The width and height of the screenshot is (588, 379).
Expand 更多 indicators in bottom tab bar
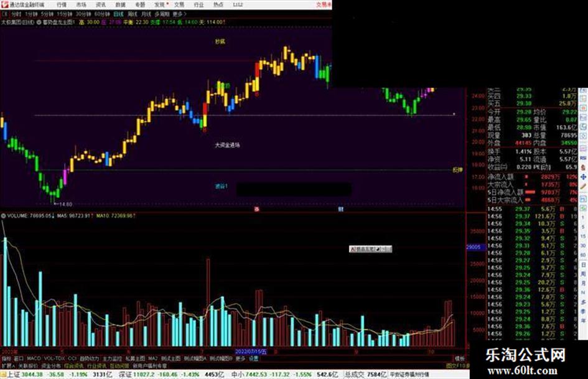pos(241,358)
